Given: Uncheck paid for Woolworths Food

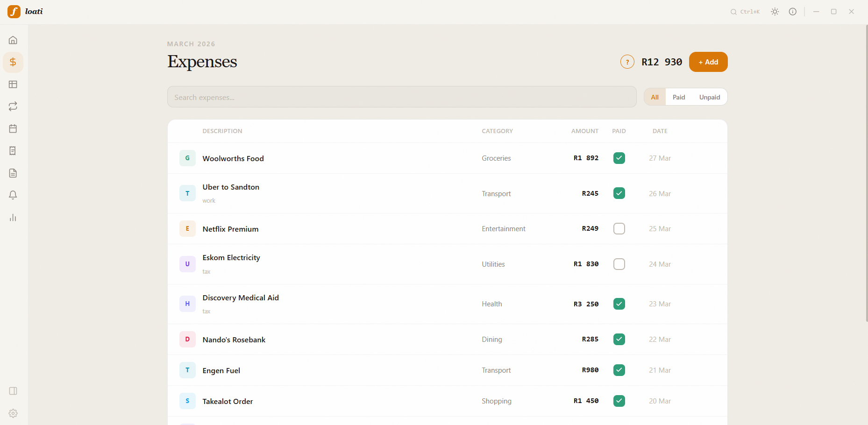Looking at the screenshot, I should tap(619, 158).
